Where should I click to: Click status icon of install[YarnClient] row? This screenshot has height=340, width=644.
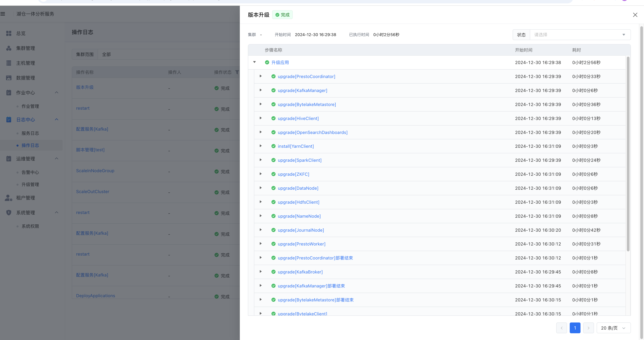point(273,146)
